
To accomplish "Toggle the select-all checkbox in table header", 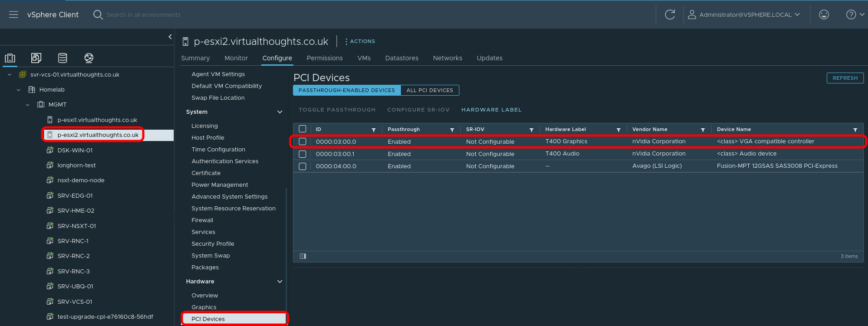I will tap(302, 129).
